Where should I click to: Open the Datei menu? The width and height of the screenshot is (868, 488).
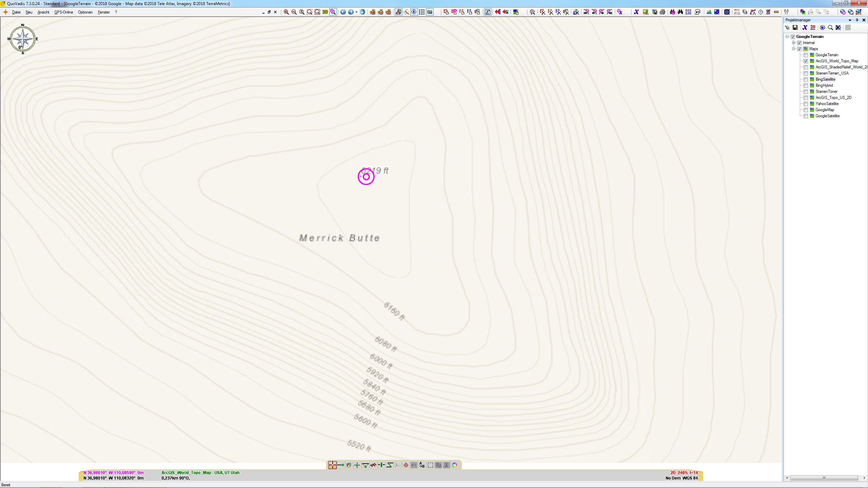(16, 12)
